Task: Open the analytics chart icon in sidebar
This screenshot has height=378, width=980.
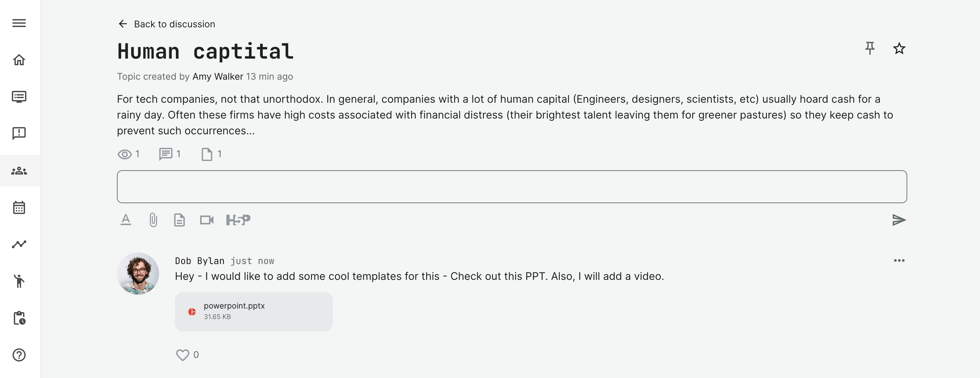Action: pyautogui.click(x=19, y=244)
